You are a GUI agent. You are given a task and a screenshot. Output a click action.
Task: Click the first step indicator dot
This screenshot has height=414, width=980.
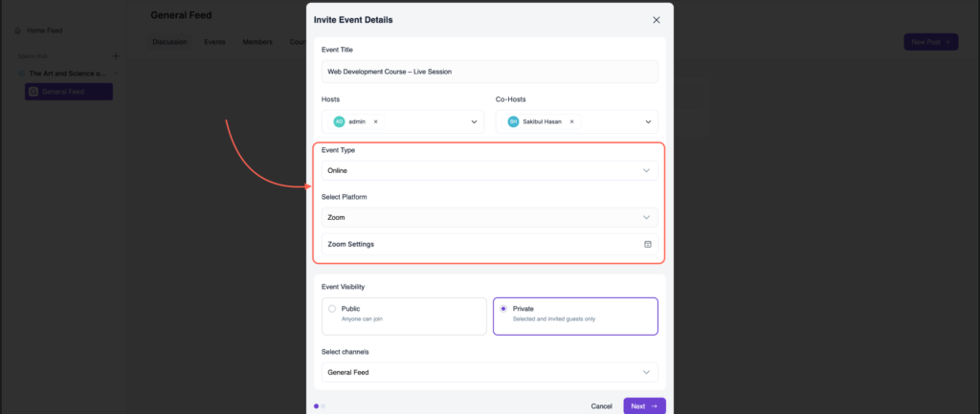click(316, 406)
